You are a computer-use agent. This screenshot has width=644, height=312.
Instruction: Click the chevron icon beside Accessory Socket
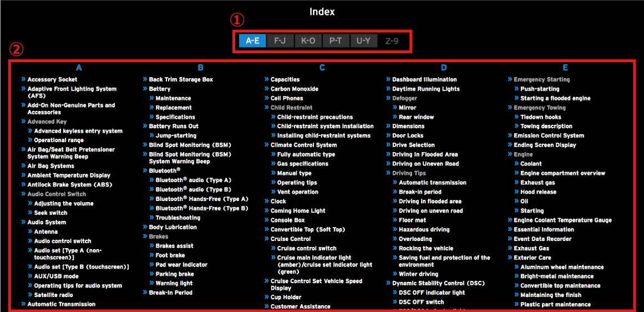click(x=23, y=79)
